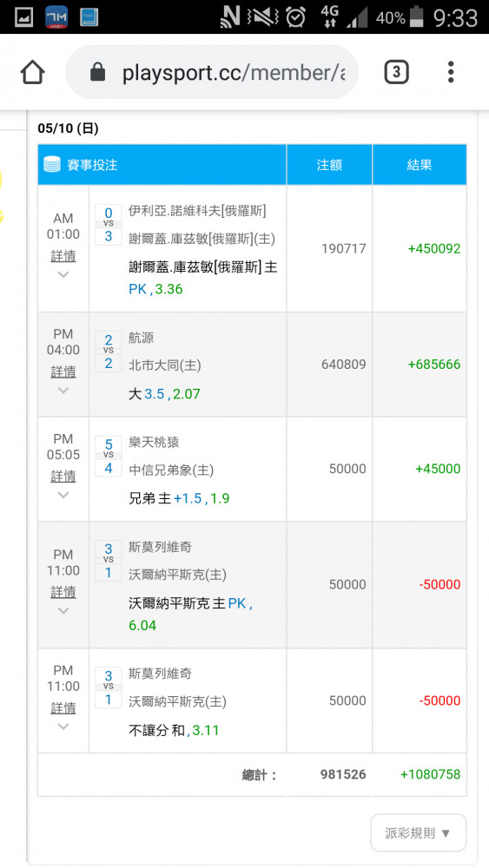Tap the 0 vs 3 score box
Image resolution: width=489 pixels, height=868 pixels.
click(x=108, y=225)
